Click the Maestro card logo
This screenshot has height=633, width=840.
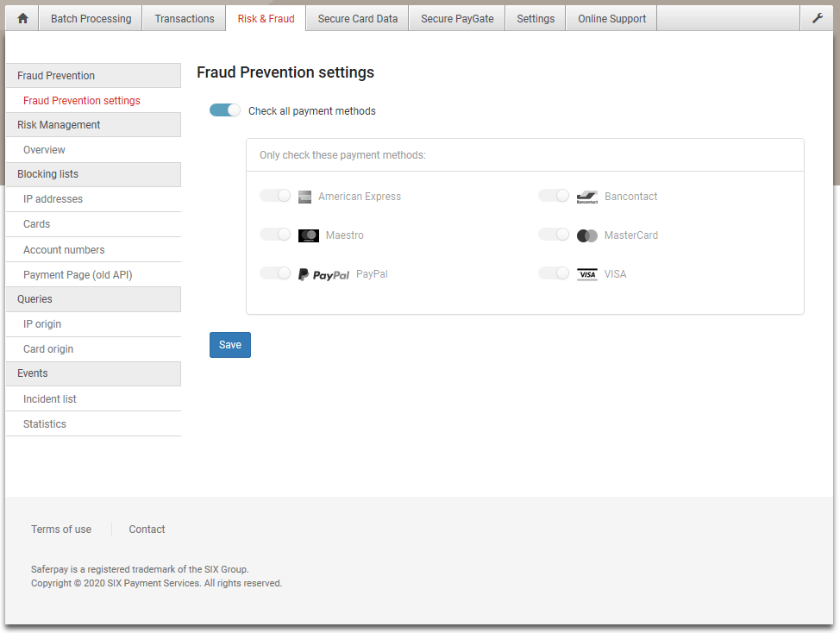click(309, 235)
